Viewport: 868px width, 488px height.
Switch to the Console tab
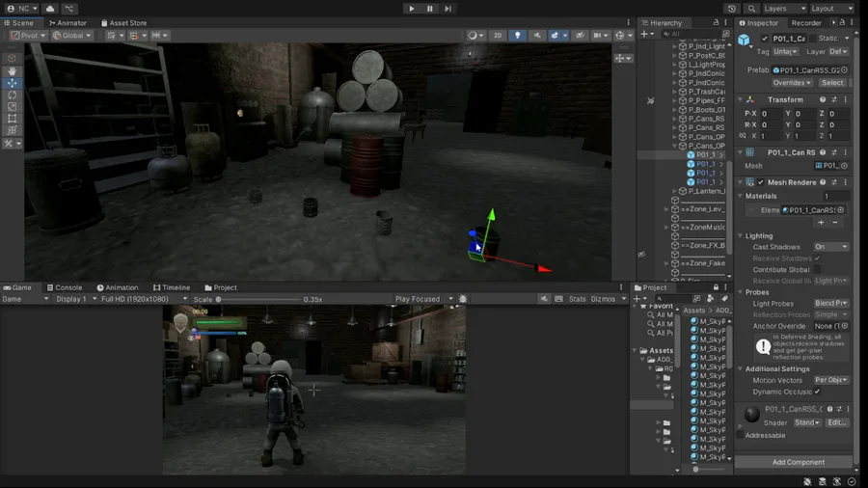[x=65, y=287]
